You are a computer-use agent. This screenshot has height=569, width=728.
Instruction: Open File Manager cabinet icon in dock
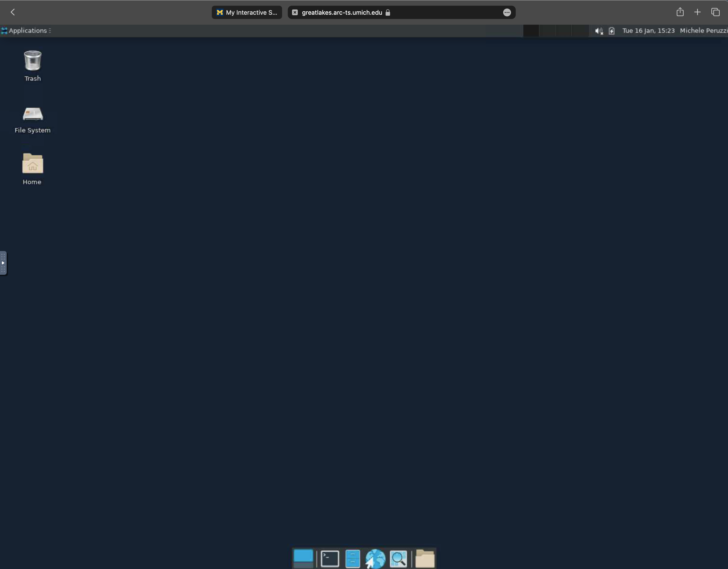point(352,559)
